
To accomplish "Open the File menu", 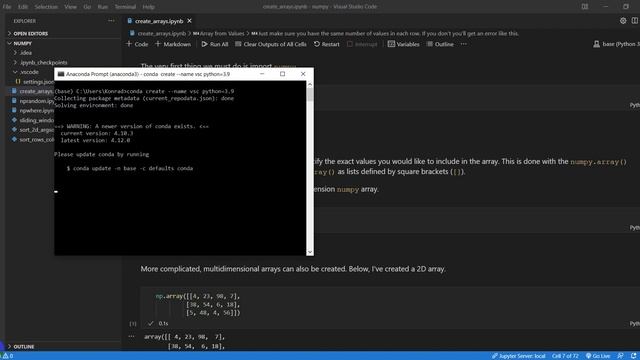I will [x=7, y=7].
